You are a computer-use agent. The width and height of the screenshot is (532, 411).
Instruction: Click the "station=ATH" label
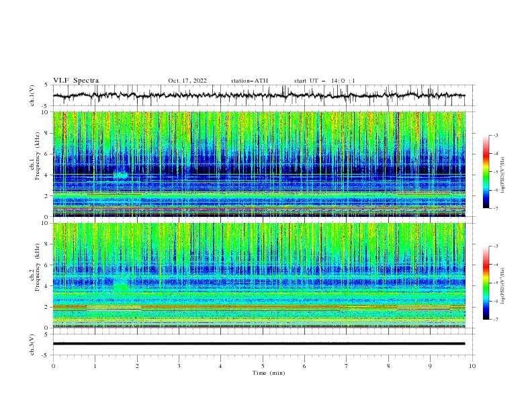pyautogui.click(x=249, y=81)
